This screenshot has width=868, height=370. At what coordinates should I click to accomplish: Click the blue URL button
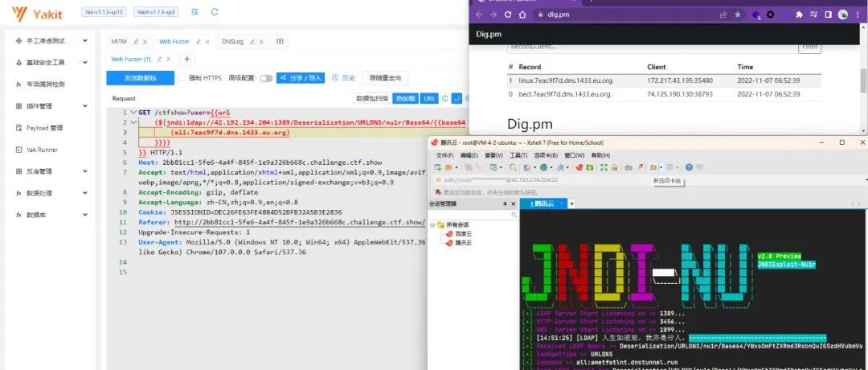[429, 99]
